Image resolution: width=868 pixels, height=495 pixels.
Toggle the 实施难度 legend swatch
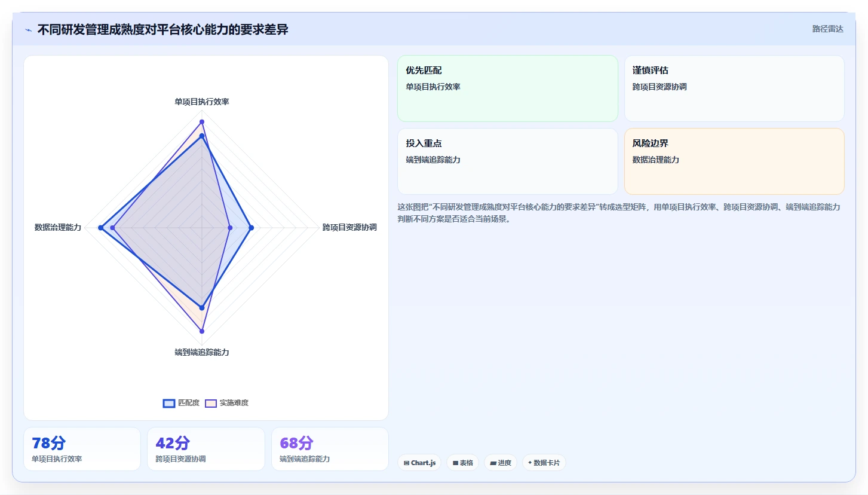[211, 403]
